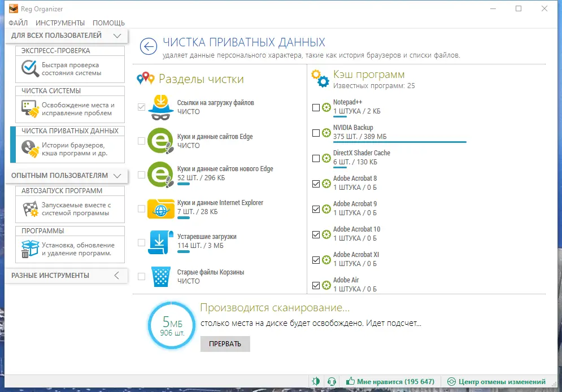Enable the Notepad++ cache checkbox
Screen dimensions: 562x392
click(x=316, y=107)
